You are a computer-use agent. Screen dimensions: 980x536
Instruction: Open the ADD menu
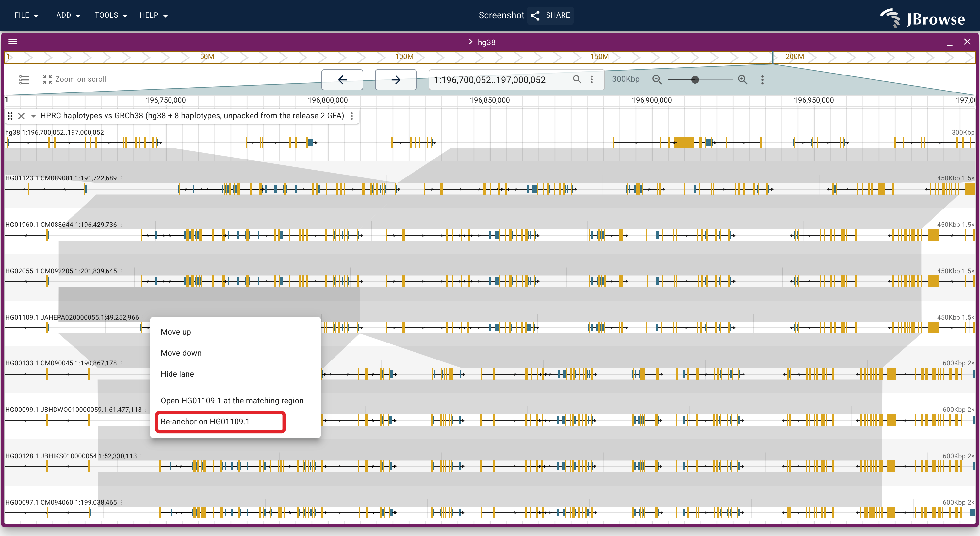(68, 15)
